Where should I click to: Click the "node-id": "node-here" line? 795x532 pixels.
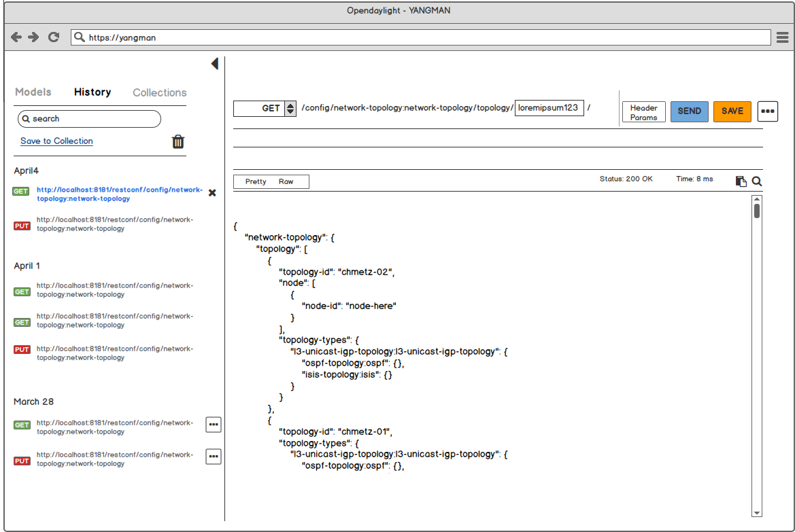[x=349, y=306]
